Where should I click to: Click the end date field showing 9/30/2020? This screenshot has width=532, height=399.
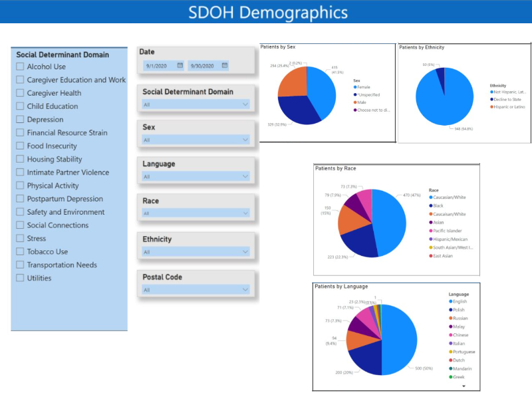(x=203, y=65)
